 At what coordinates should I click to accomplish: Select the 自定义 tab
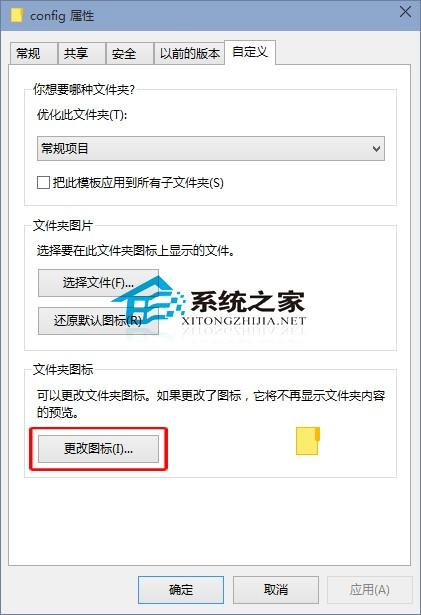click(250, 52)
